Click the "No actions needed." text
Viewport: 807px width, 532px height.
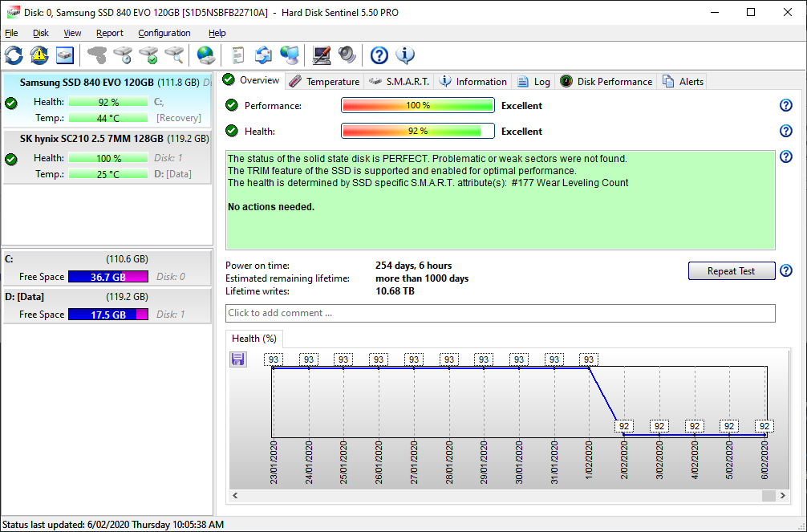point(270,207)
